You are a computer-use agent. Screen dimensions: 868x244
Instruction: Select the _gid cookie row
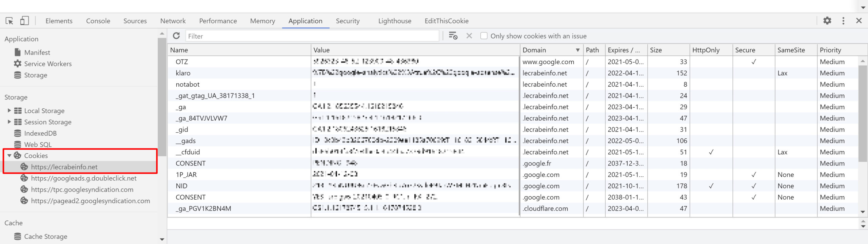tap(513, 129)
